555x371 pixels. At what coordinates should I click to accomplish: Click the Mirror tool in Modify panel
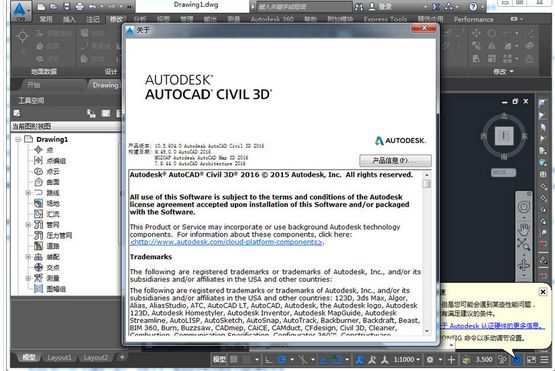pyautogui.click(x=492, y=46)
